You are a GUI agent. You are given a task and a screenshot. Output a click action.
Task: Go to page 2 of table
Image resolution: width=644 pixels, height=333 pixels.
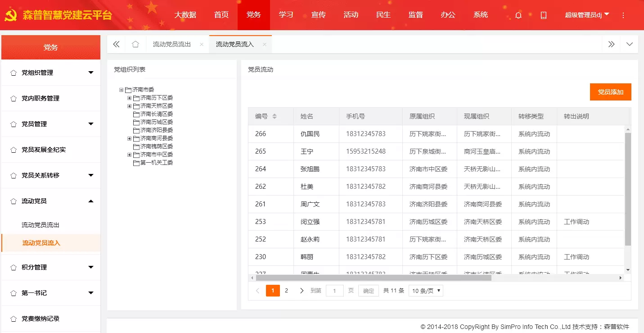pos(286,291)
